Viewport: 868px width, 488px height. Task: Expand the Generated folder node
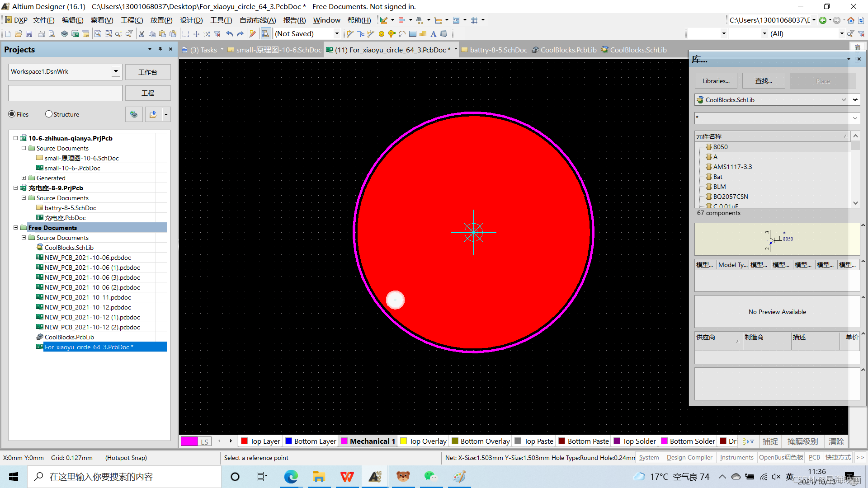point(24,178)
